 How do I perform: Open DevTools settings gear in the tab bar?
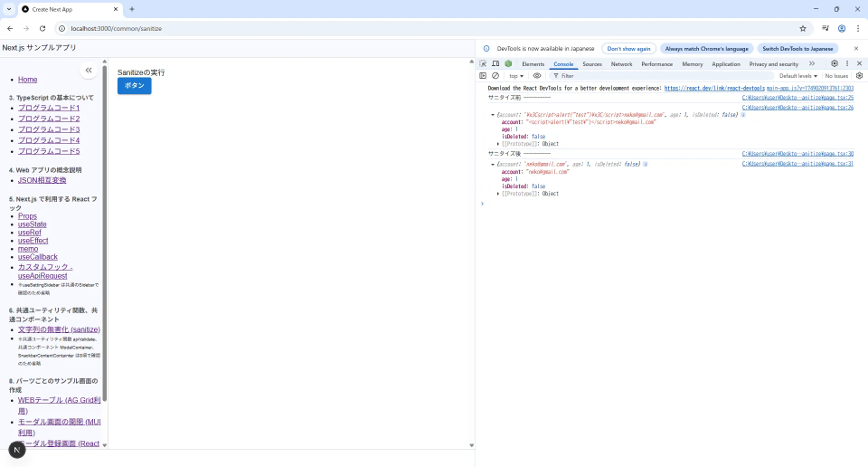pos(835,63)
